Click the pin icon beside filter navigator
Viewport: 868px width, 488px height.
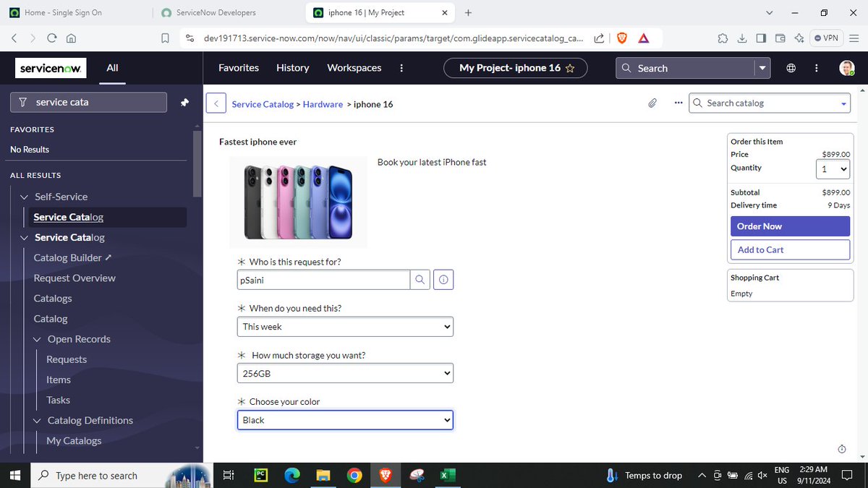coord(184,103)
